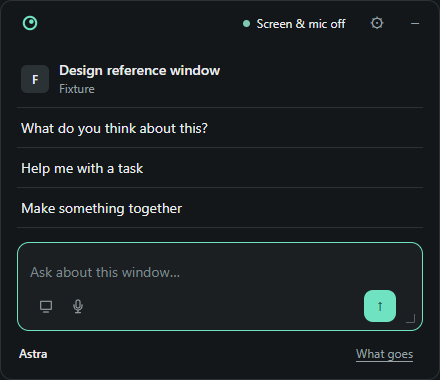Choose "Help me with a task"

coord(220,168)
